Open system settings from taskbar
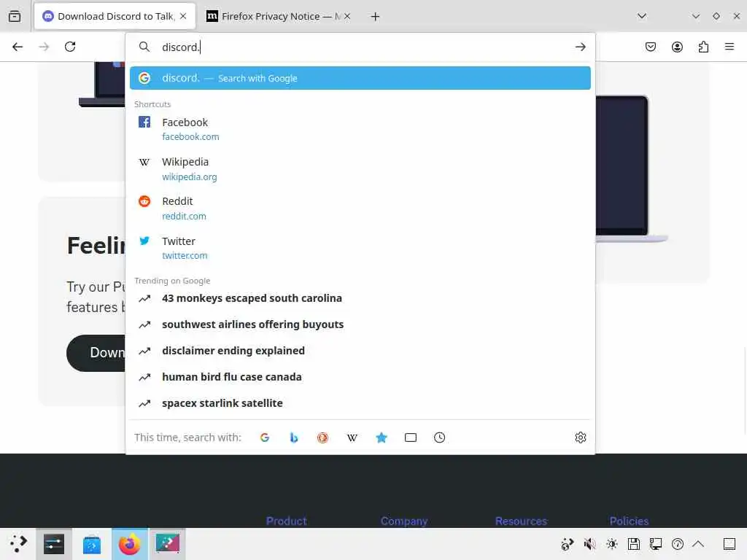Image resolution: width=747 pixels, height=560 pixels. (54, 544)
